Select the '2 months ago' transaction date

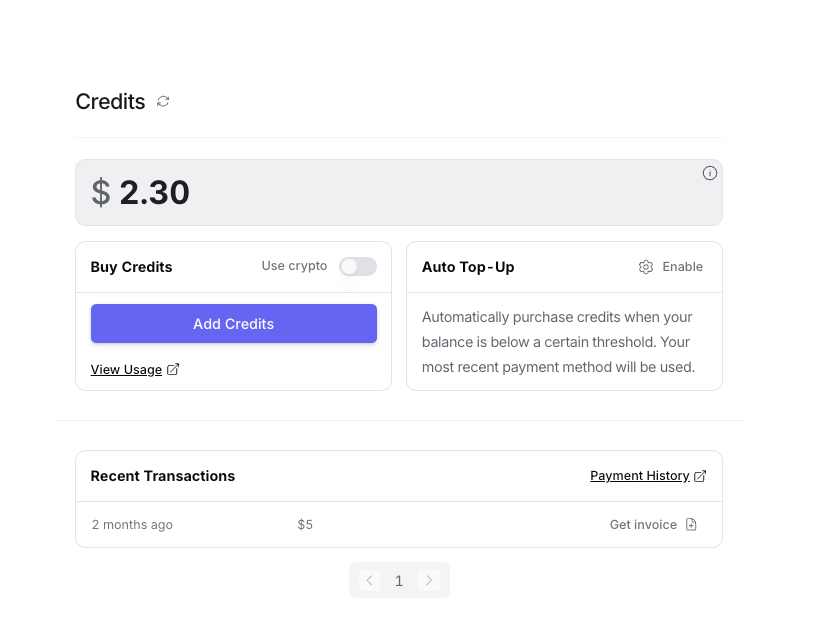click(132, 525)
